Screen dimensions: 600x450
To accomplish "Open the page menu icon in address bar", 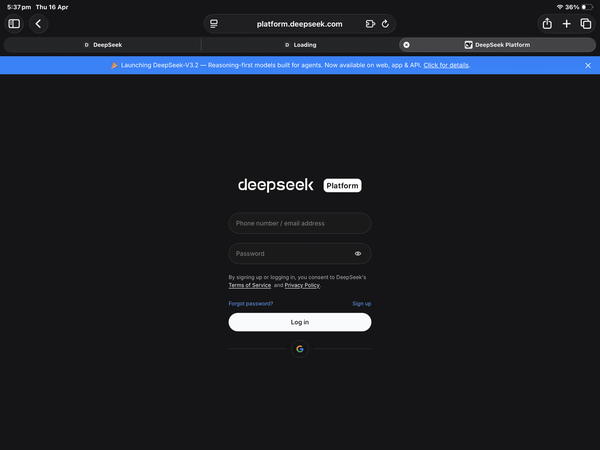I will (x=214, y=24).
